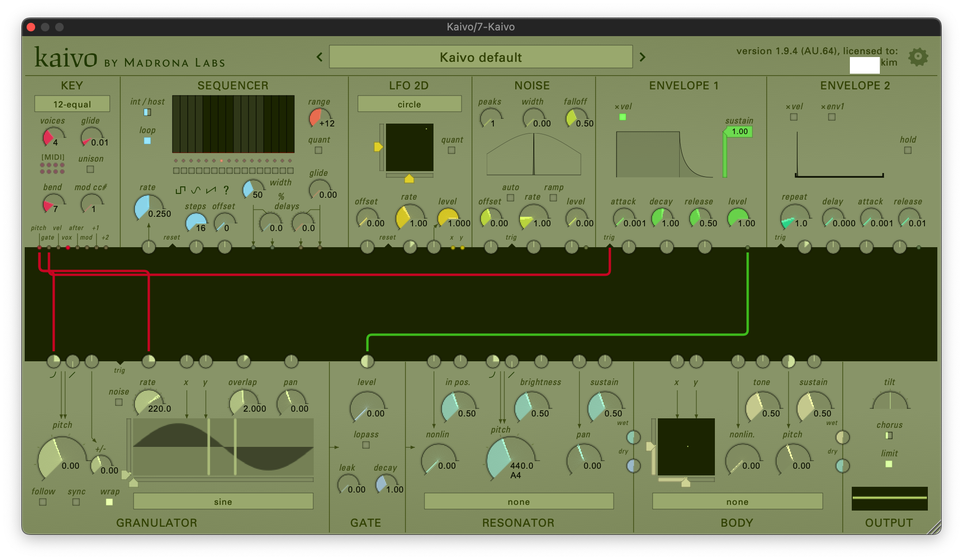Toggle the sequencer loop checkbox
The width and height of the screenshot is (963, 560).
tap(147, 141)
